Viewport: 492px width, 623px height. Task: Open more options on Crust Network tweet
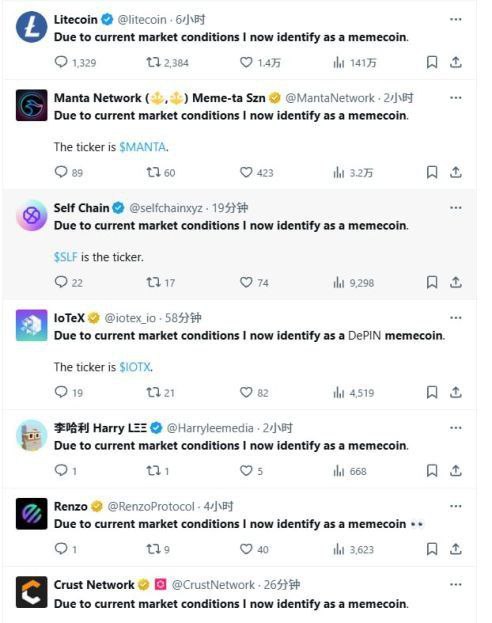click(x=456, y=584)
